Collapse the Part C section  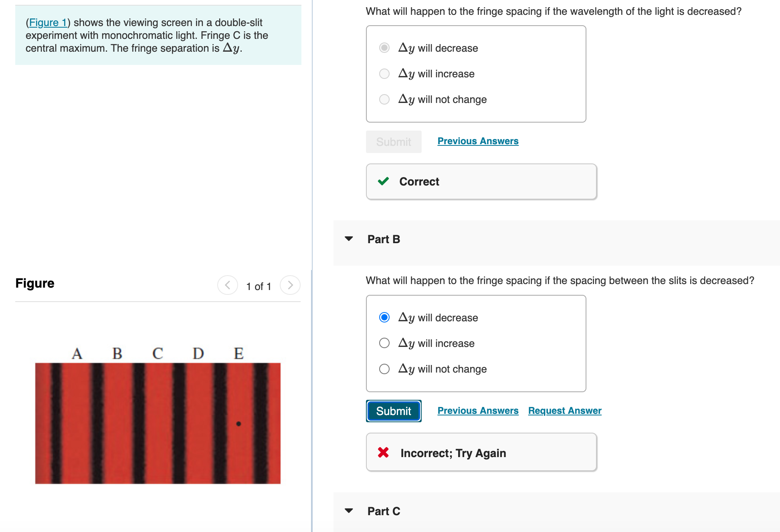coord(349,511)
